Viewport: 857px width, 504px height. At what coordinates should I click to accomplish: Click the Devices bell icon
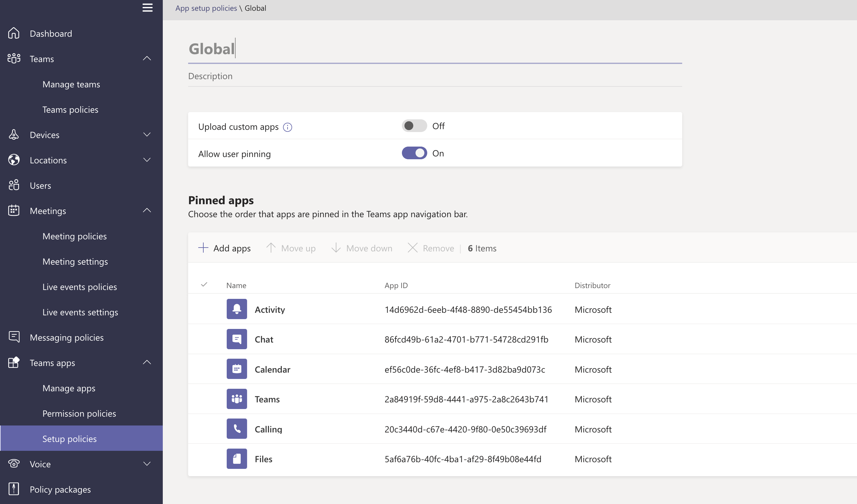point(14,135)
